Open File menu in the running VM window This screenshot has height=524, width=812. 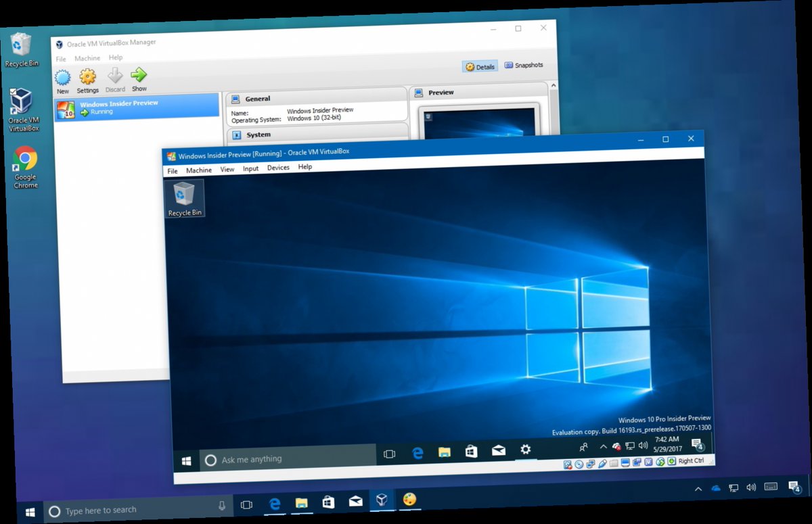(173, 171)
